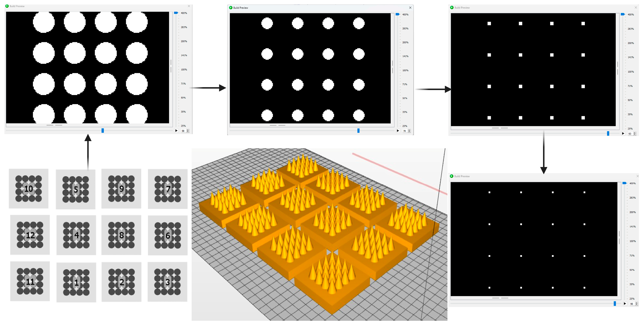
Task: Select the microneedle array thumbnail numbered 10
Action: (x=29, y=188)
